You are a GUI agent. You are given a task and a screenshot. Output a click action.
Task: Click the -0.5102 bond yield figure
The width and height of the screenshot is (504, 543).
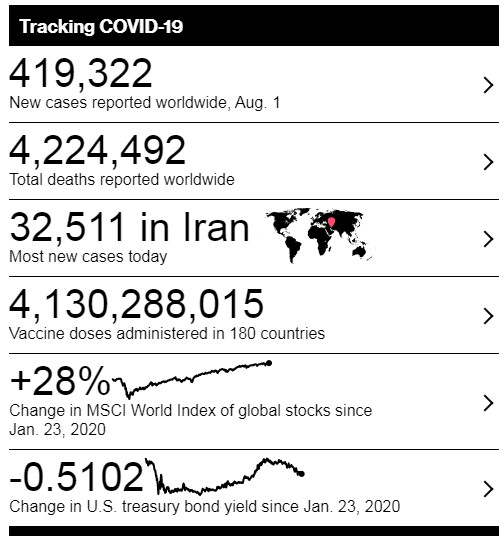[77, 477]
